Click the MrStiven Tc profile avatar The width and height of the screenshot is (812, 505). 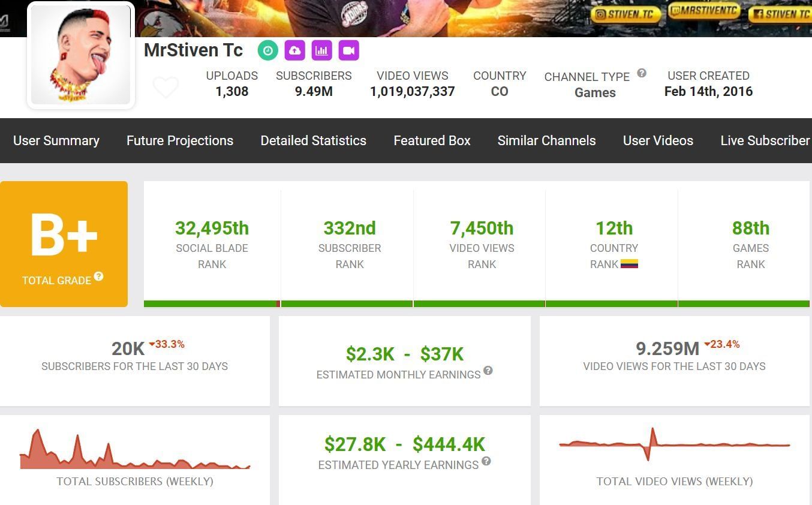(81, 56)
